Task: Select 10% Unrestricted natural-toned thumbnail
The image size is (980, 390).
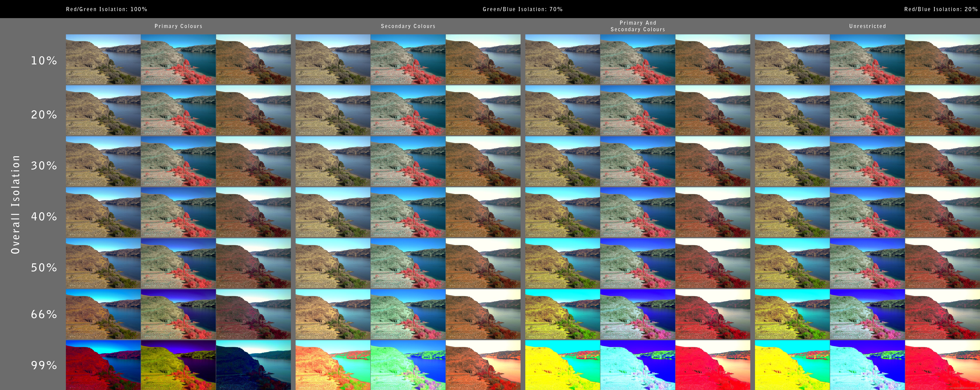Action: click(x=792, y=59)
